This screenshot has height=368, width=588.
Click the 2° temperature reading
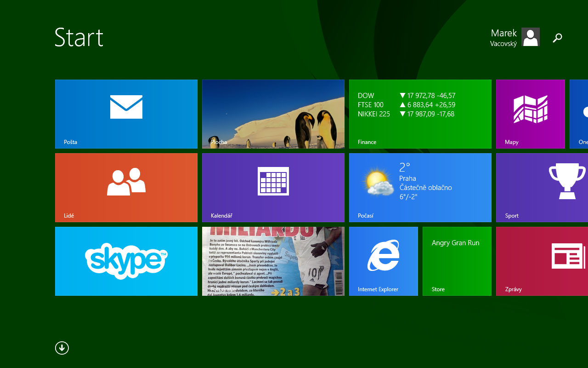(x=404, y=167)
